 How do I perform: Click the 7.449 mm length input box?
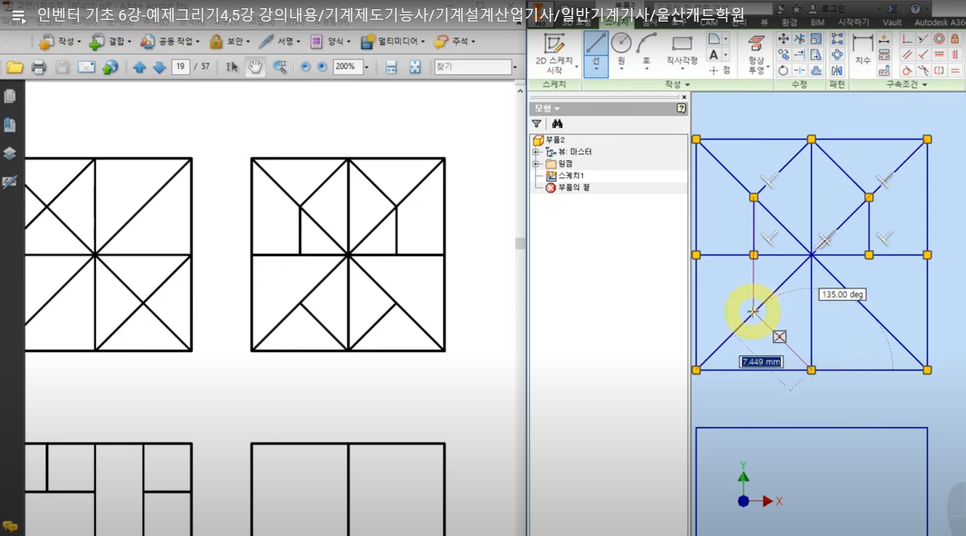pos(761,362)
